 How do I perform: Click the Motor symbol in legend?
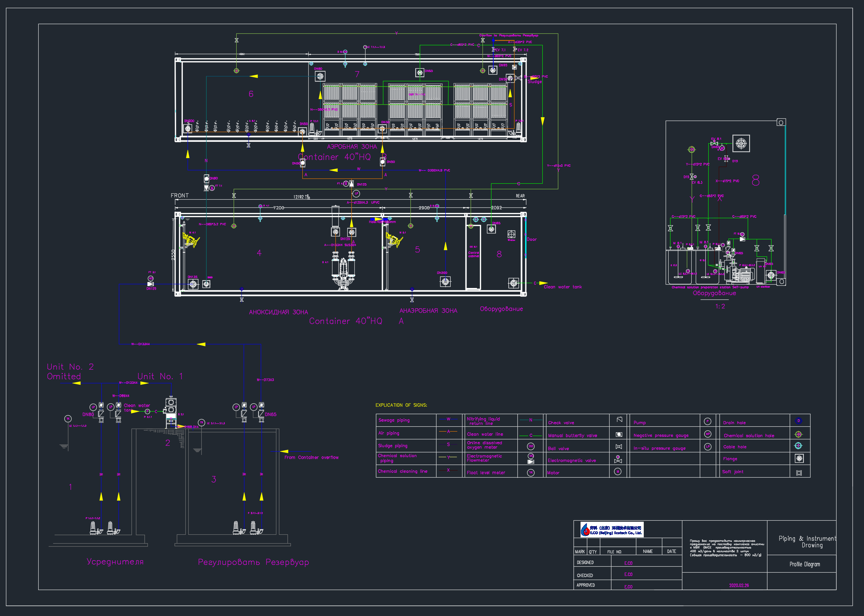pos(618,472)
